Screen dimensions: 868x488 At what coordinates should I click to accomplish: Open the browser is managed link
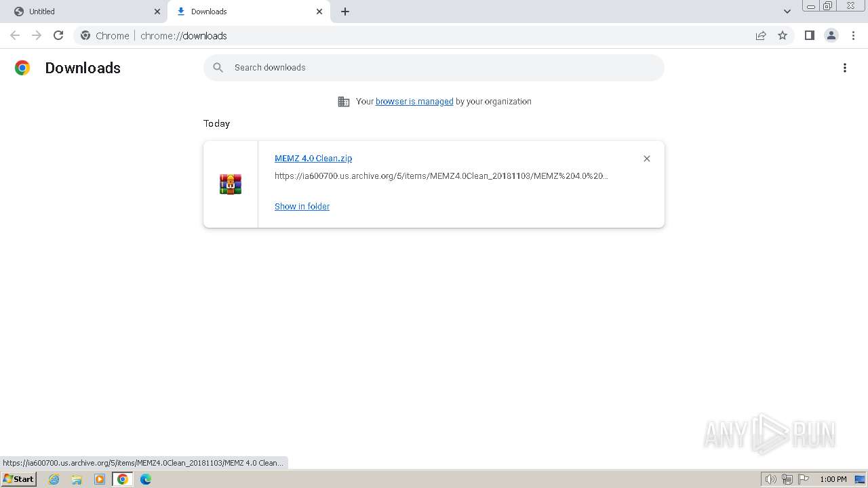click(414, 101)
